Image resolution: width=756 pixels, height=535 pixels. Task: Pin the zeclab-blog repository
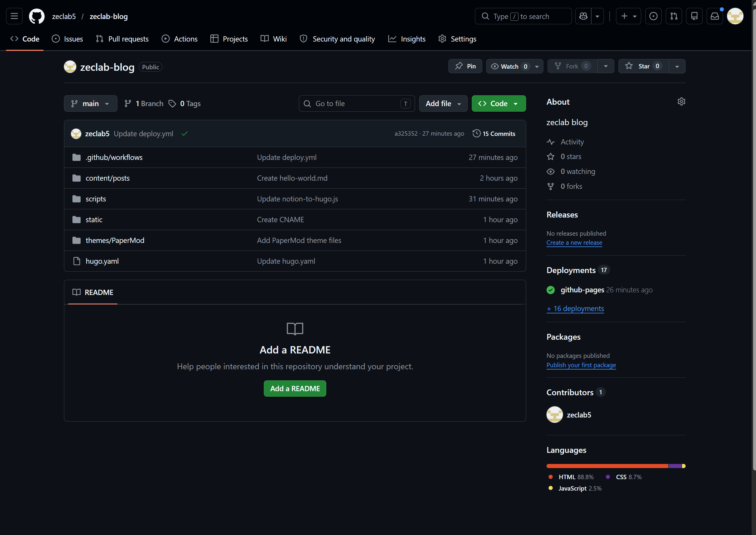[465, 66]
